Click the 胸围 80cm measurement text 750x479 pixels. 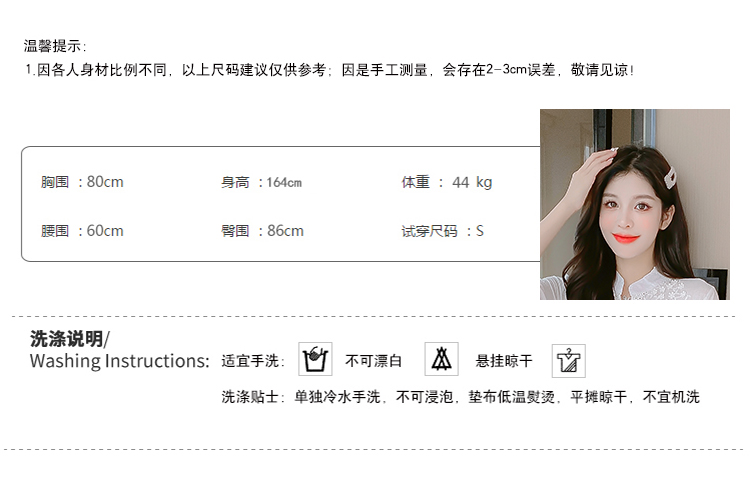[x=82, y=182]
